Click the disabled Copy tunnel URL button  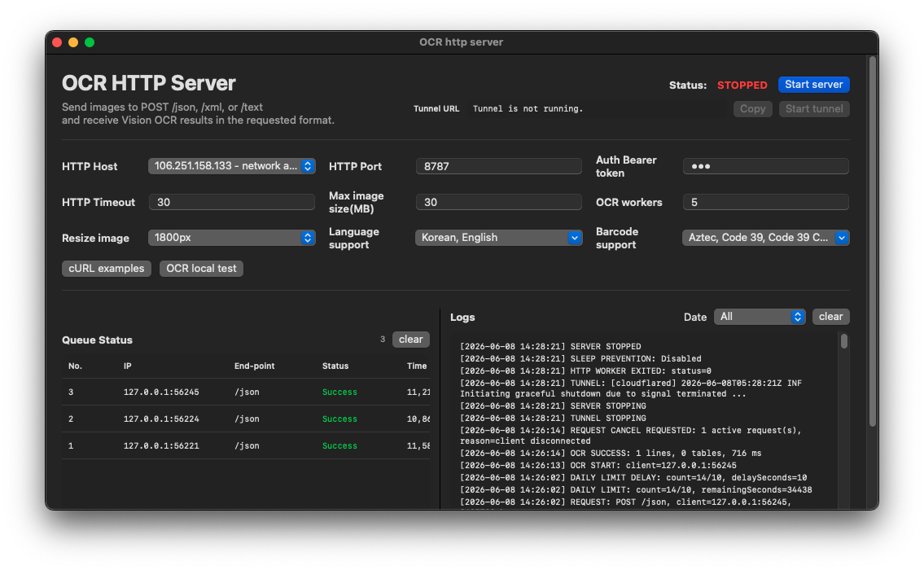coord(752,108)
